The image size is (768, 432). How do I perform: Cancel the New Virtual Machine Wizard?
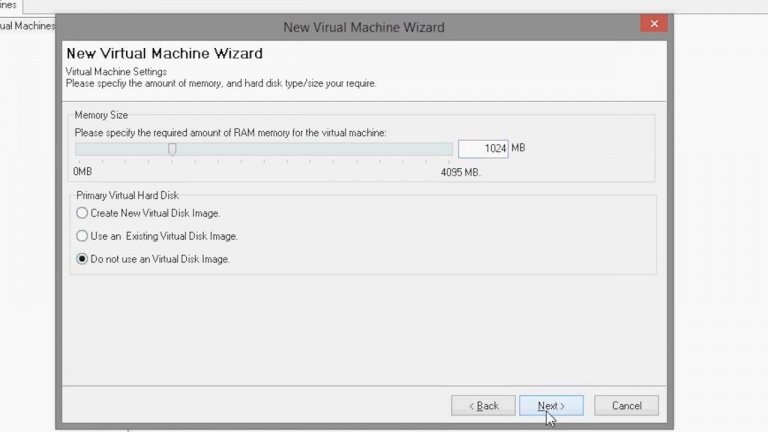(x=626, y=406)
